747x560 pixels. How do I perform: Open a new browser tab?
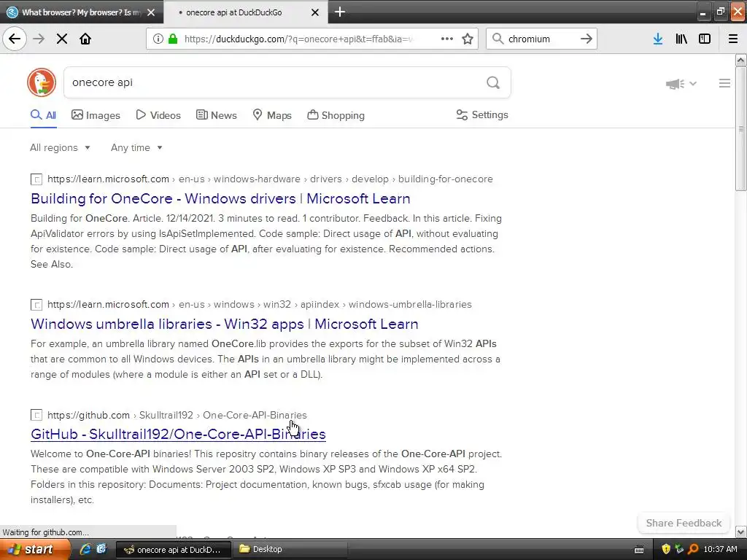pos(340,12)
